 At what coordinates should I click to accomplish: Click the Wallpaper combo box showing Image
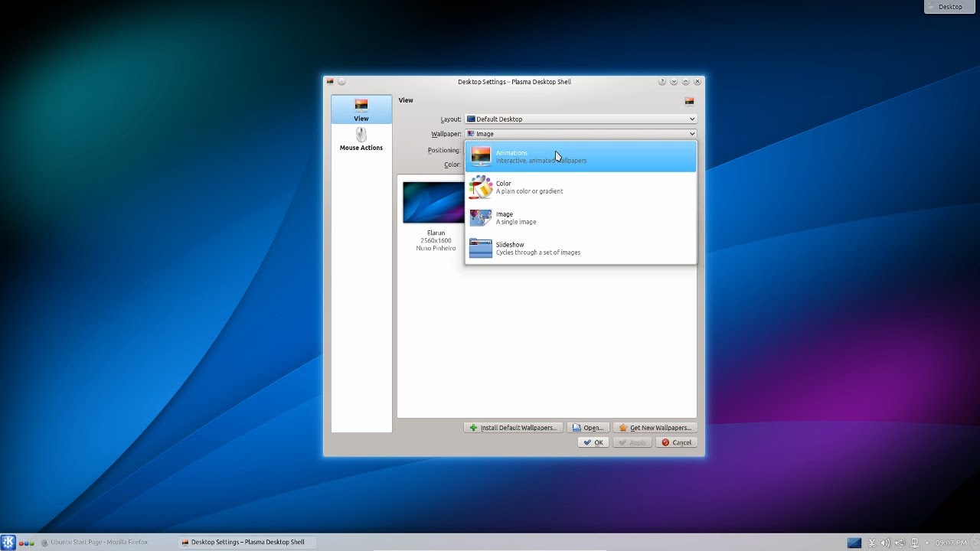[580, 134]
